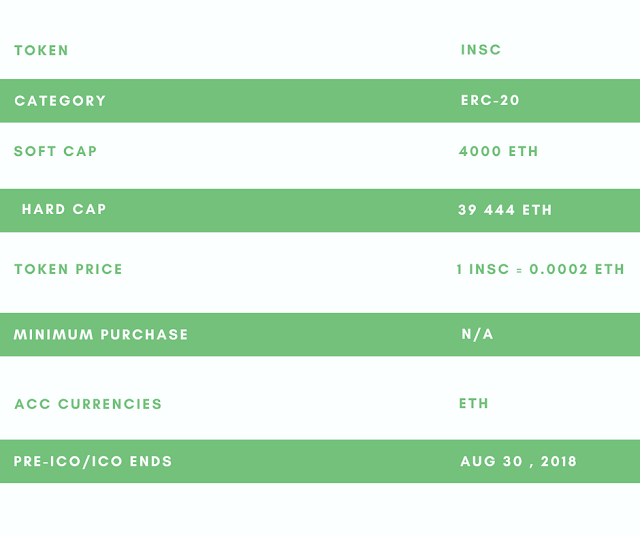Click the word PURCHASE in green row
640x537 pixels.
point(144,335)
